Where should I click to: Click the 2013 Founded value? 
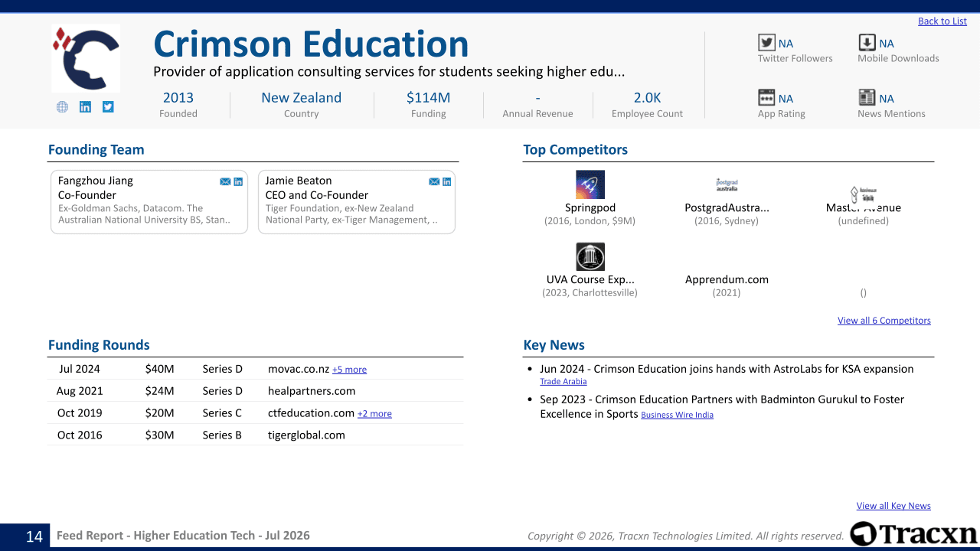click(x=178, y=98)
